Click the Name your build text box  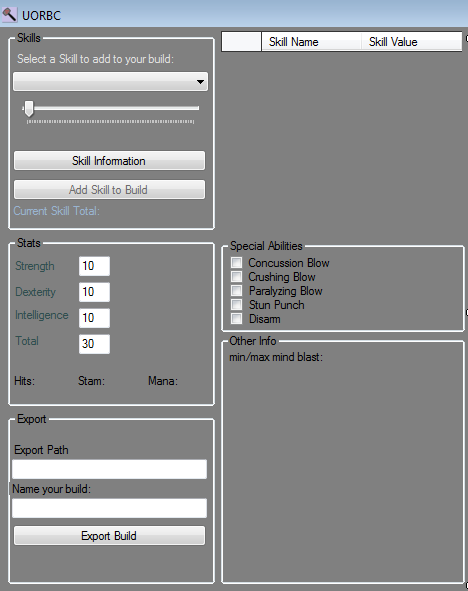[109, 508]
